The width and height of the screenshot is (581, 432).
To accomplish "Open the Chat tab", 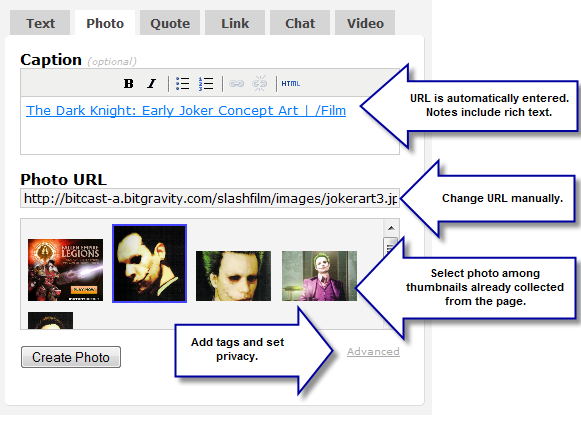I will [x=300, y=23].
